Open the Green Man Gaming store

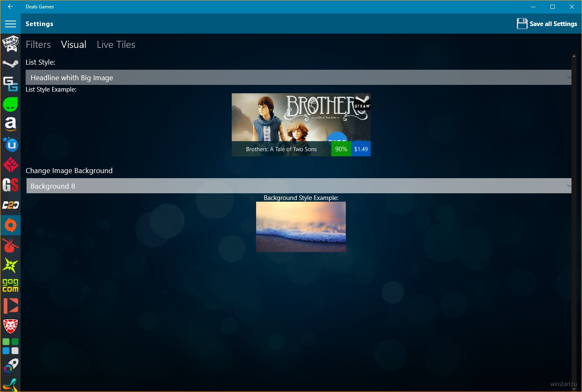(11, 104)
